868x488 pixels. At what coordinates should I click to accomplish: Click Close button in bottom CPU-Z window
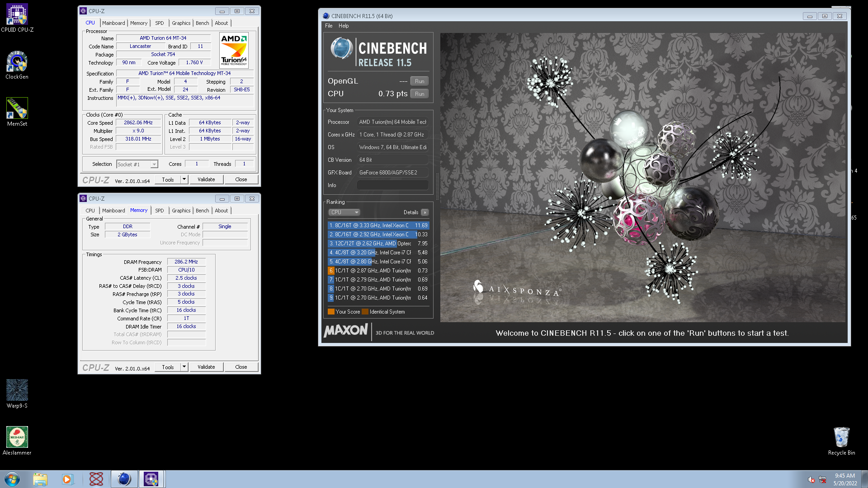(x=241, y=367)
